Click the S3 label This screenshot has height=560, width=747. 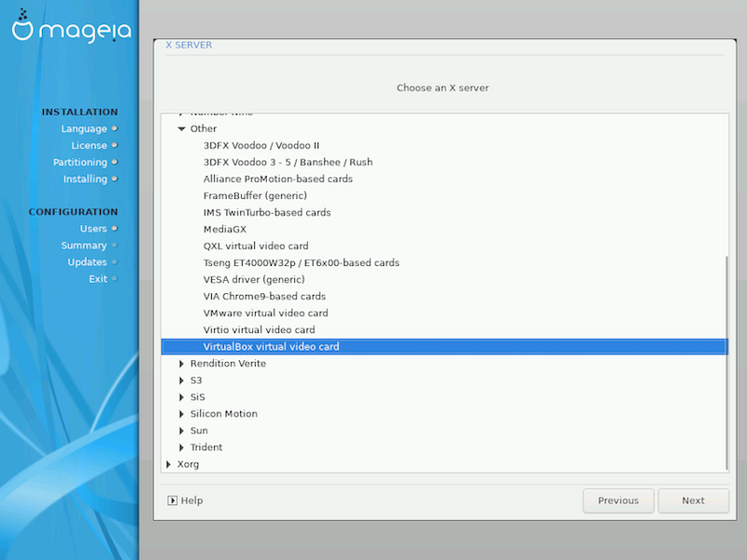click(196, 381)
